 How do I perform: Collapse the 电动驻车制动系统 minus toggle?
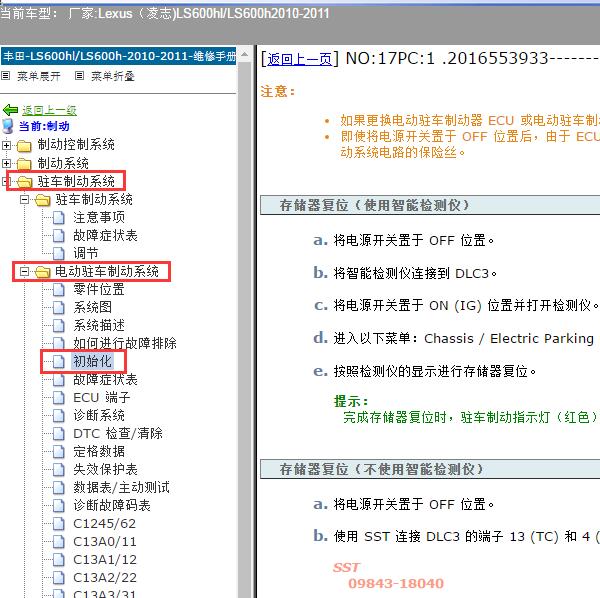tap(24, 271)
